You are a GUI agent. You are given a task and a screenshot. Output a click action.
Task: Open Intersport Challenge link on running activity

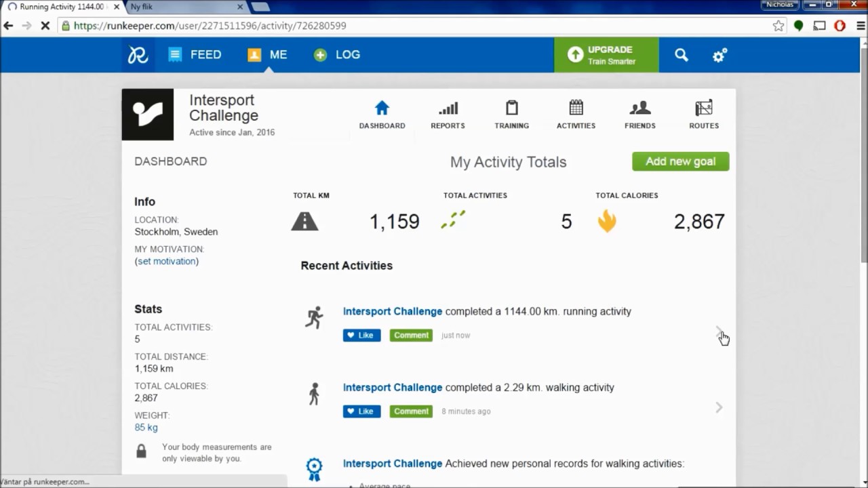coord(392,312)
